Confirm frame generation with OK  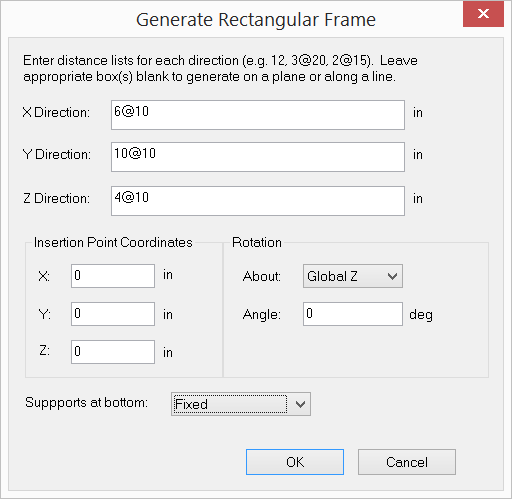click(x=295, y=462)
